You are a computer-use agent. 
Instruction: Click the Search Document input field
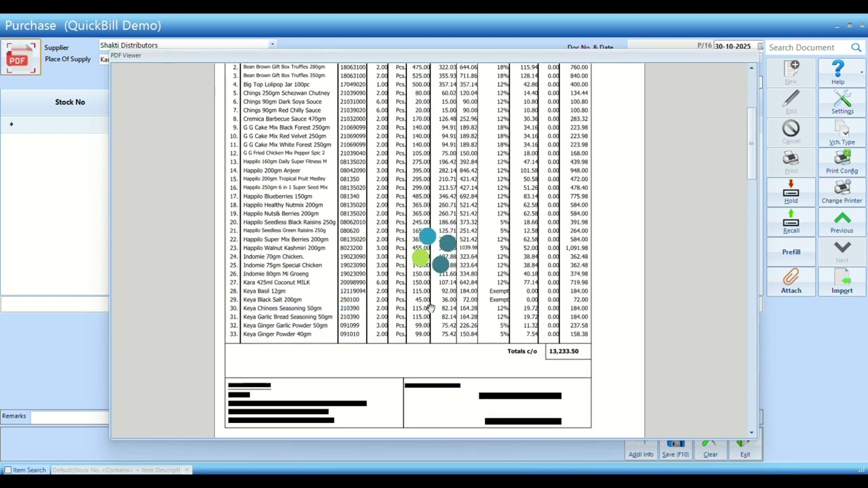[x=807, y=47]
